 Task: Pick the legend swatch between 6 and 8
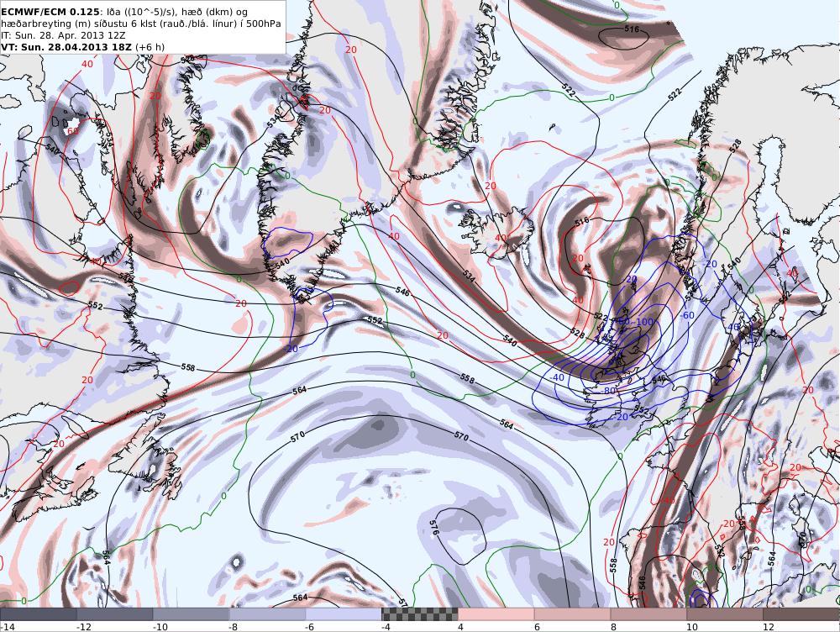pyautogui.click(x=573, y=614)
